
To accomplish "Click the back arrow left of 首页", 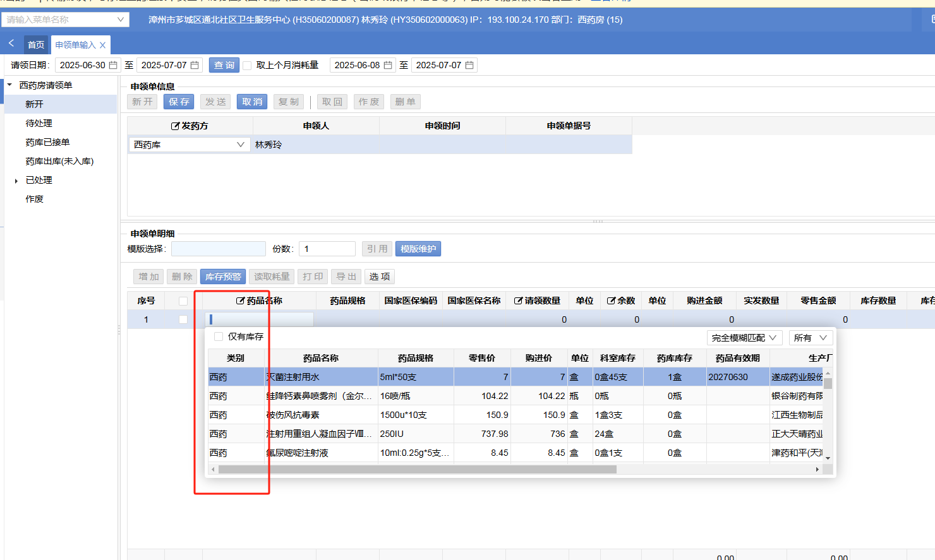I will (11, 44).
